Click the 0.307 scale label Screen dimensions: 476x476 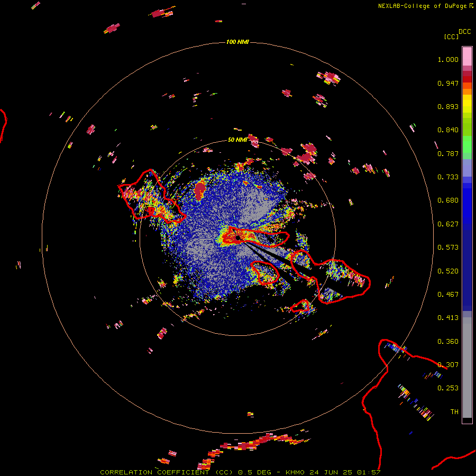coord(448,365)
